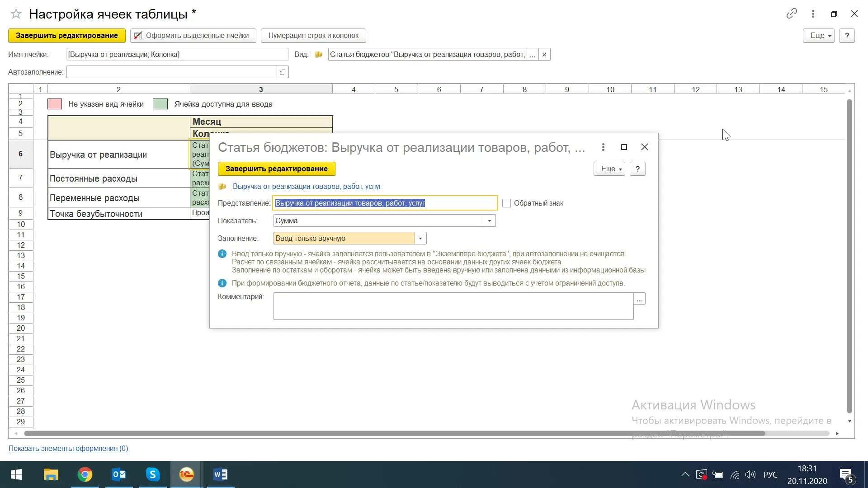
Task: Open the Еще menu in the dialog
Action: [x=609, y=169]
